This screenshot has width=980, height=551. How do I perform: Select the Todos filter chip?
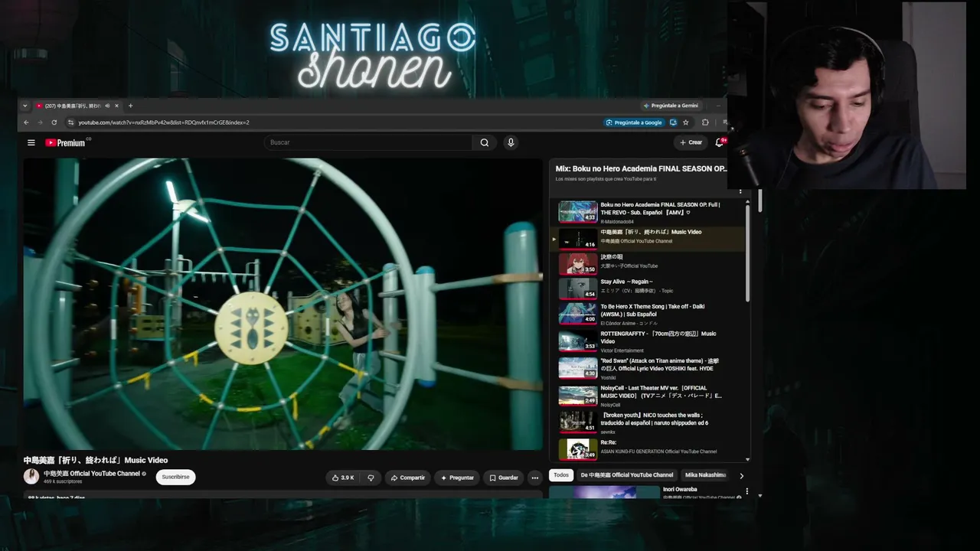[x=561, y=475]
